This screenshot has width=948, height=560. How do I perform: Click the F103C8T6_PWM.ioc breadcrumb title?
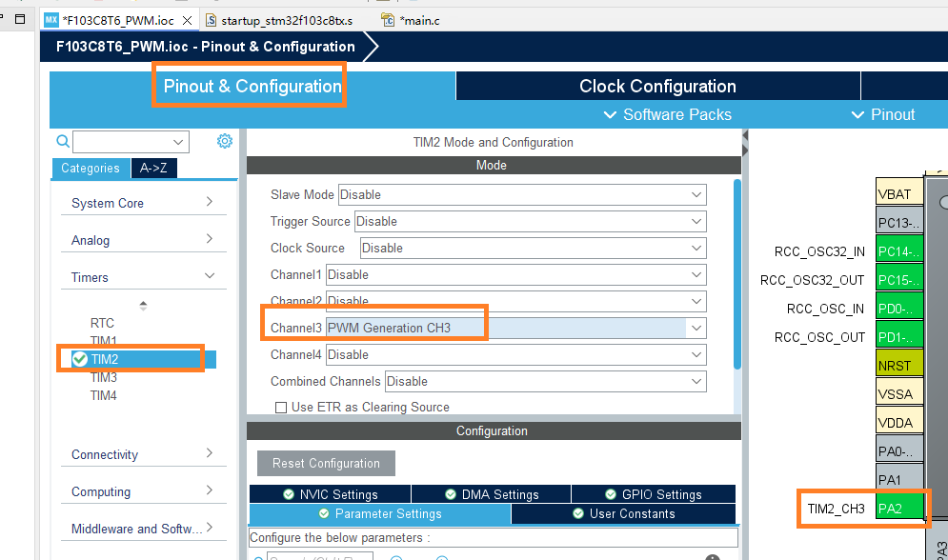pyautogui.click(x=206, y=47)
